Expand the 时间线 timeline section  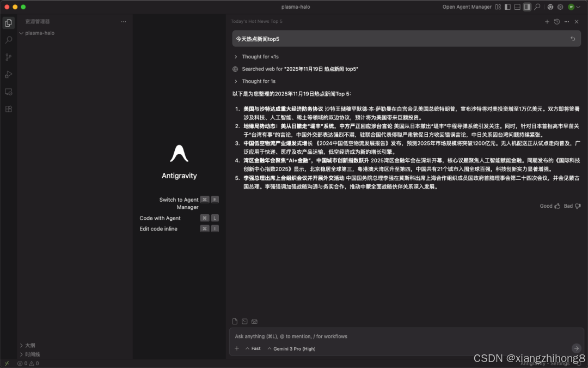pos(30,354)
